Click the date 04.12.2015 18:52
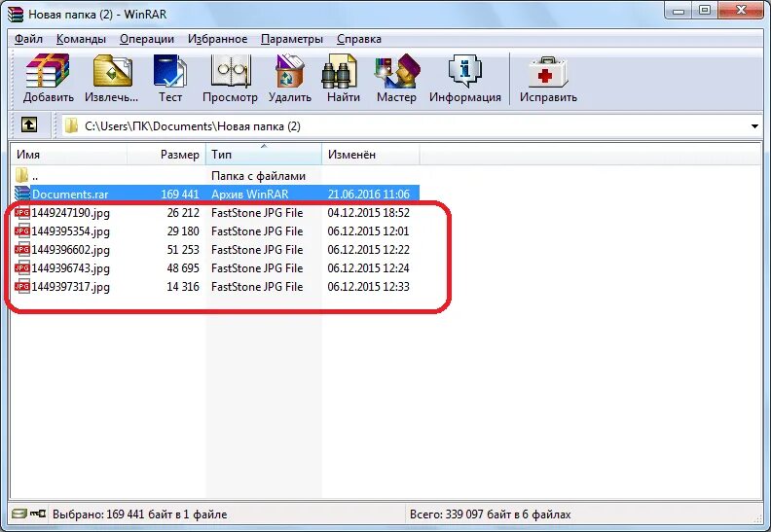 pyautogui.click(x=368, y=213)
